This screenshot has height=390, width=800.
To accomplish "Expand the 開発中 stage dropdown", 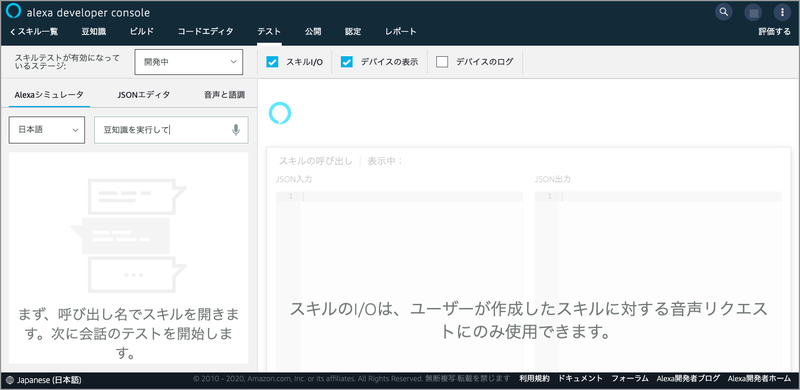I will click(x=188, y=62).
